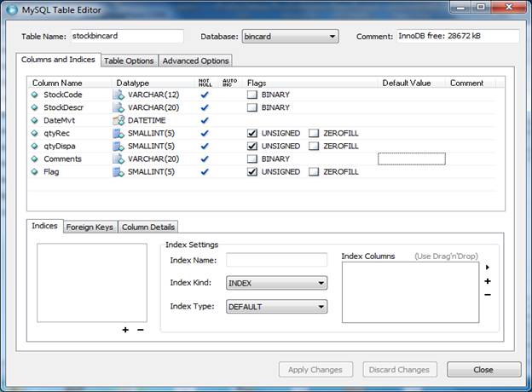Select the Indices tab
The height and width of the screenshot is (392, 532).
coord(44,226)
